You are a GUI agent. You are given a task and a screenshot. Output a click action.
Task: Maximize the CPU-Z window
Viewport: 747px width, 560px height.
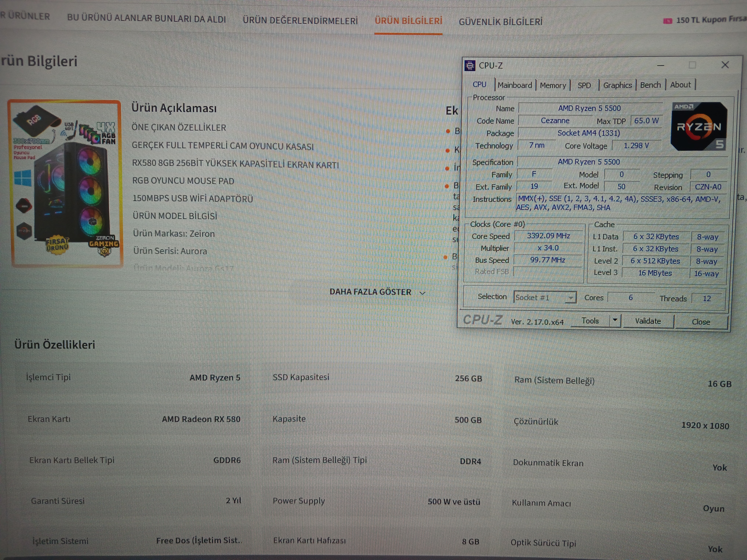[692, 65]
